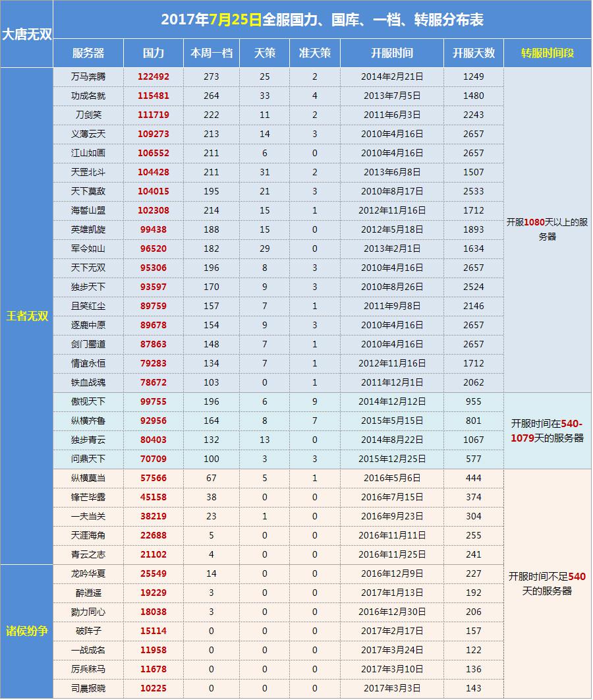This screenshot has height=700, width=593.
Task: Select server name 天下无双
Action: pyautogui.click(x=88, y=268)
